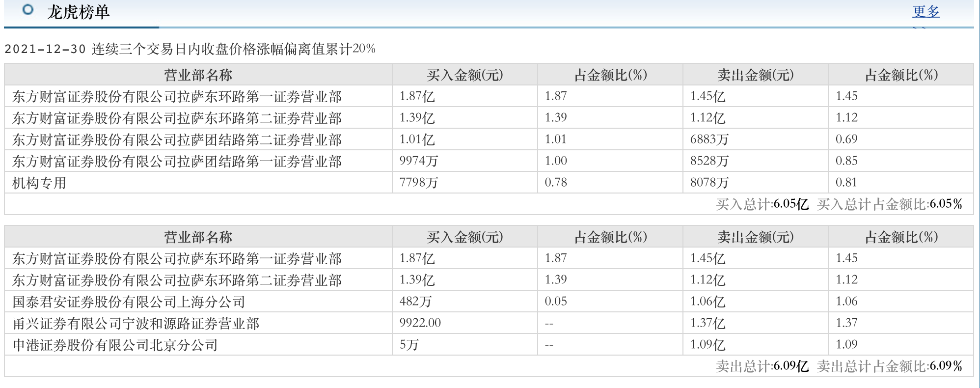980x388 pixels.
Task: Select the 机构专用 row name
Action: (39, 183)
